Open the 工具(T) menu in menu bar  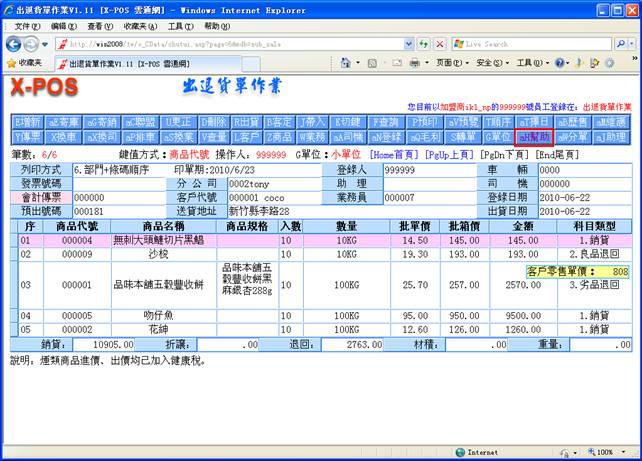click(x=180, y=26)
